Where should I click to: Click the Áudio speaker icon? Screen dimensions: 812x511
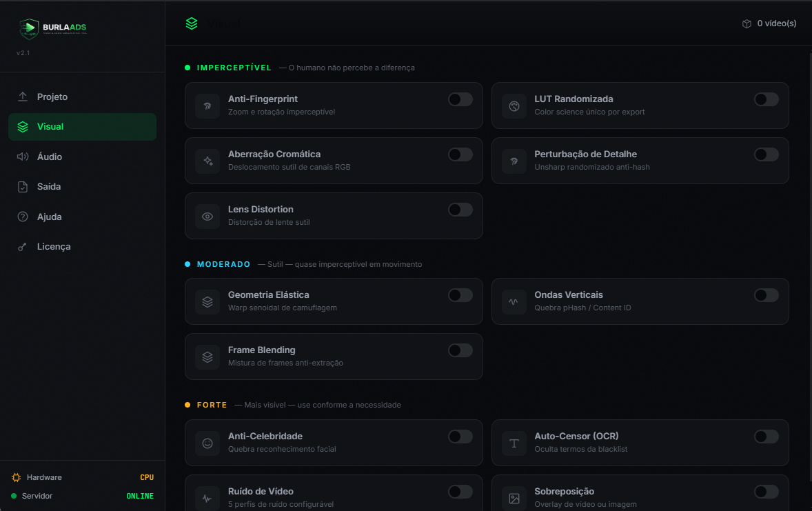click(23, 157)
